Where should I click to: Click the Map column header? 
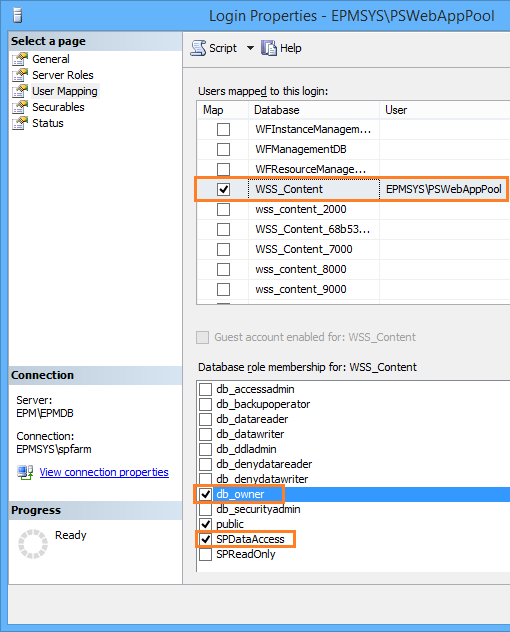(x=223, y=110)
